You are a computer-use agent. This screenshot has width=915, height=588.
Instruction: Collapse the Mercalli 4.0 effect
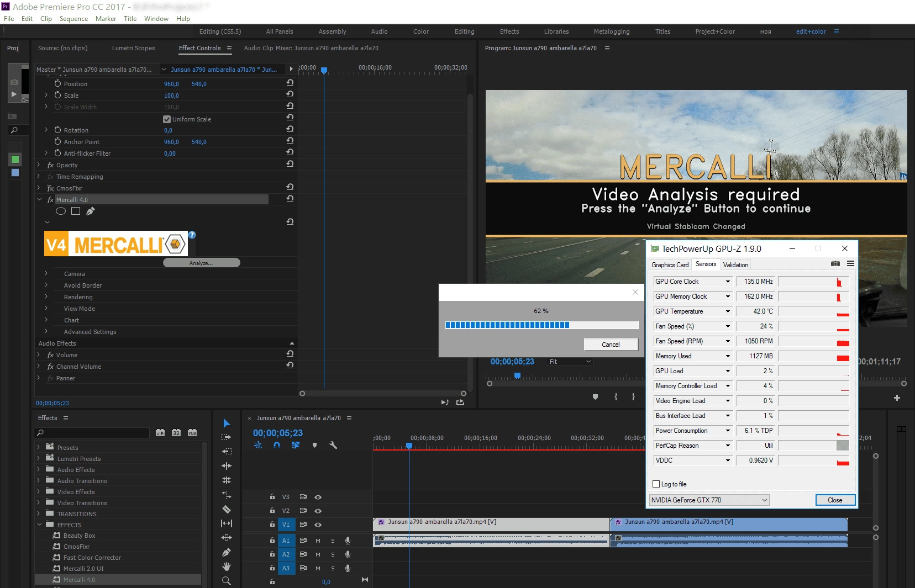(39, 199)
